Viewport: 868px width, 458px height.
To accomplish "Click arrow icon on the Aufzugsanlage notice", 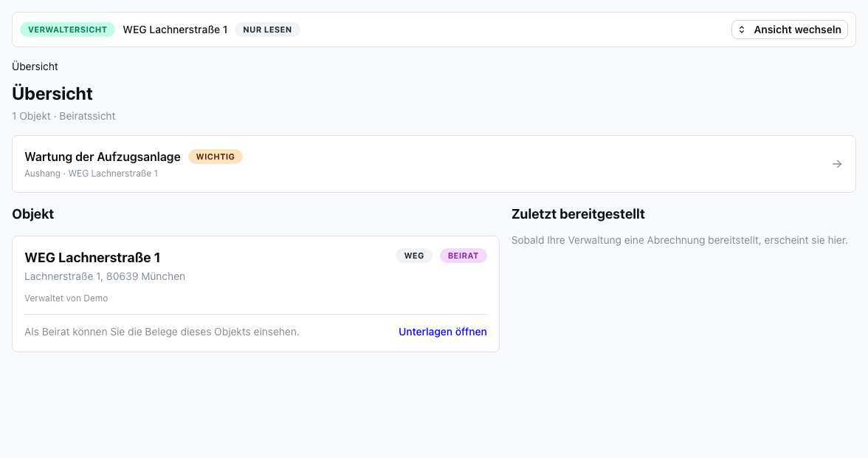I will [837, 164].
